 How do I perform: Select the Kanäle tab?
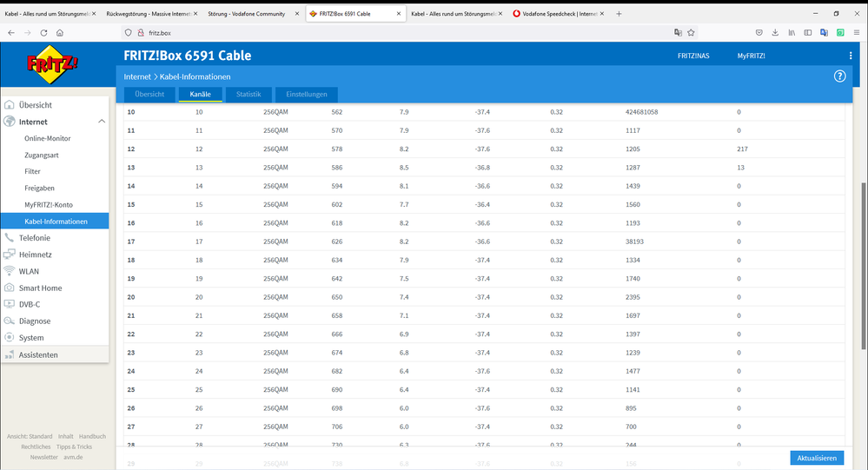tap(201, 94)
